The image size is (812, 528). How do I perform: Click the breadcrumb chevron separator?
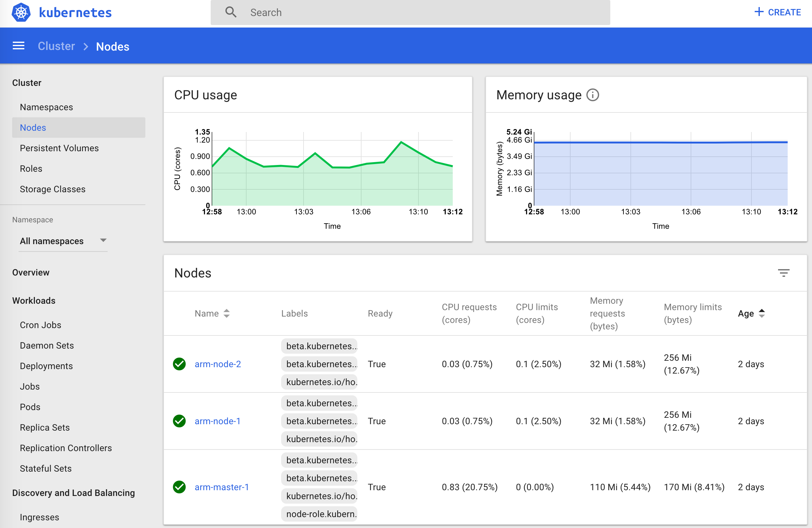click(x=85, y=46)
